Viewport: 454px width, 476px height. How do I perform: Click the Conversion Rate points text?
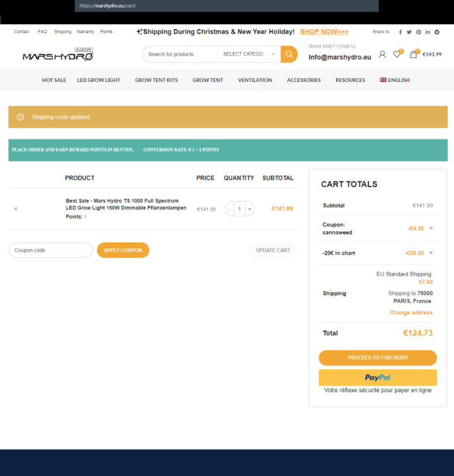pyautogui.click(x=181, y=150)
